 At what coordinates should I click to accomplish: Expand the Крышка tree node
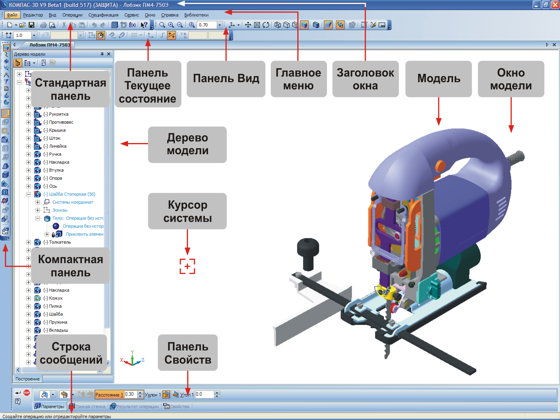coord(29,130)
